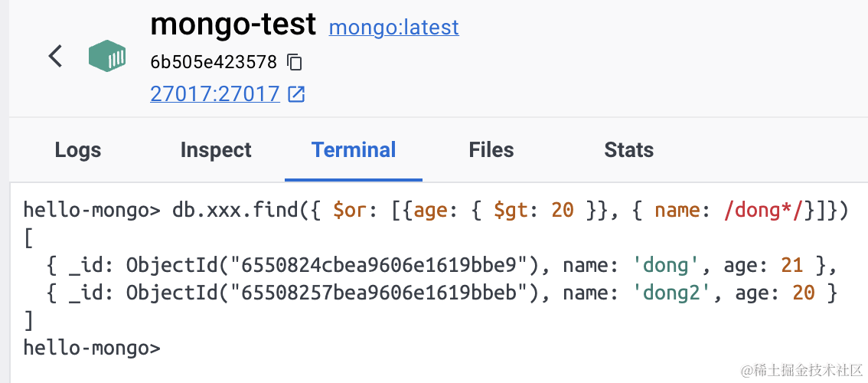View the Stats tab
Viewport: 868px width, 383px height.
click(629, 150)
